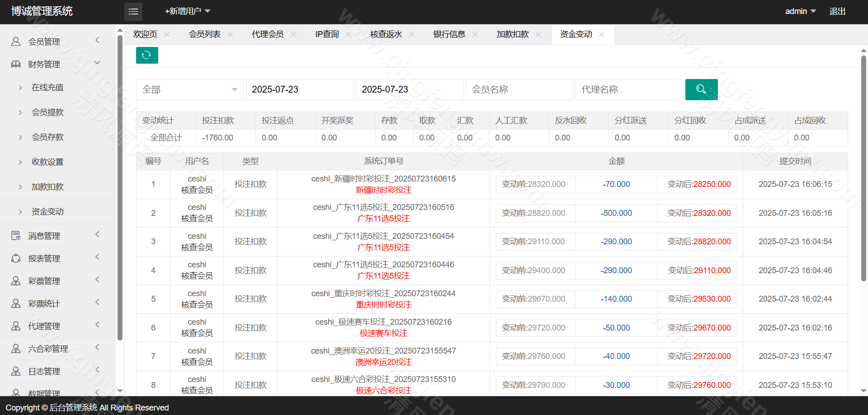Close the 核查返水 tab
The image size is (868, 415).
[411, 34]
